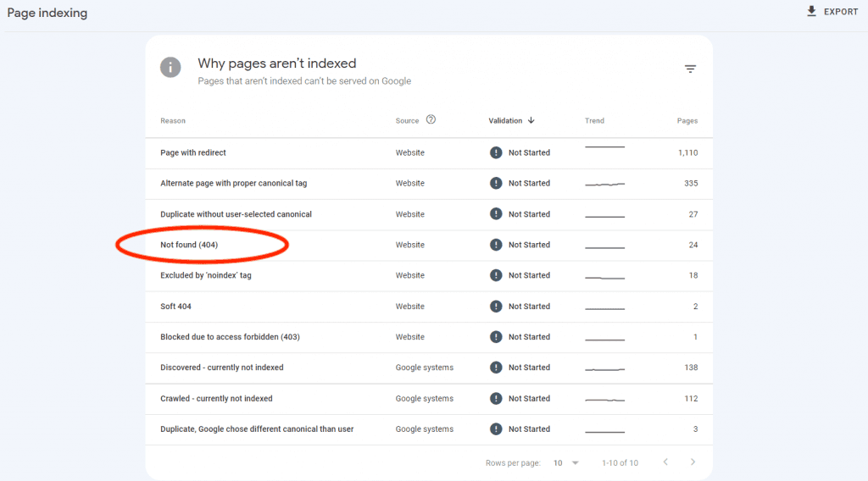Screen dimensions: 868x481
Task: View trend sparkline for Crawled - currently not indexed
Action: pos(604,399)
